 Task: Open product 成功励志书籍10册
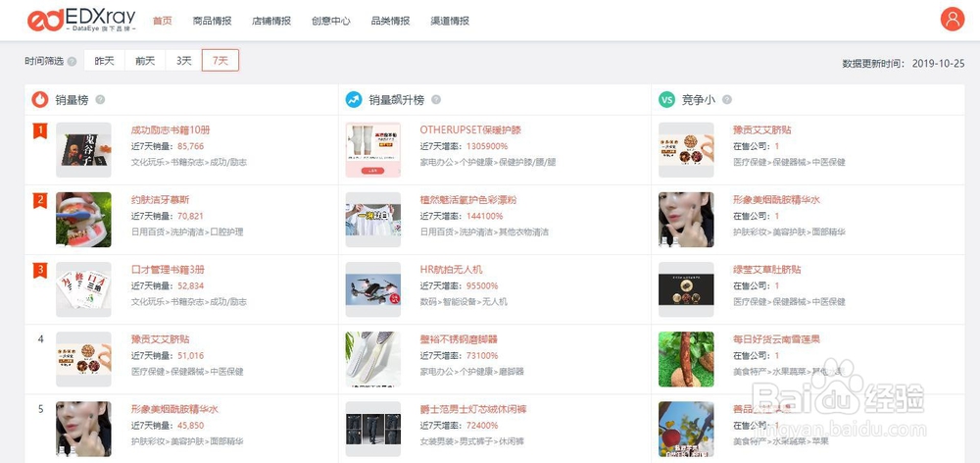[x=171, y=130]
